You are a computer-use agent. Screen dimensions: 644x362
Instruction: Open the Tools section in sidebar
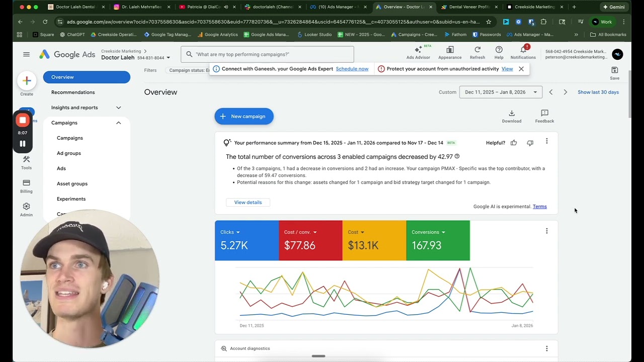coord(26,162)
